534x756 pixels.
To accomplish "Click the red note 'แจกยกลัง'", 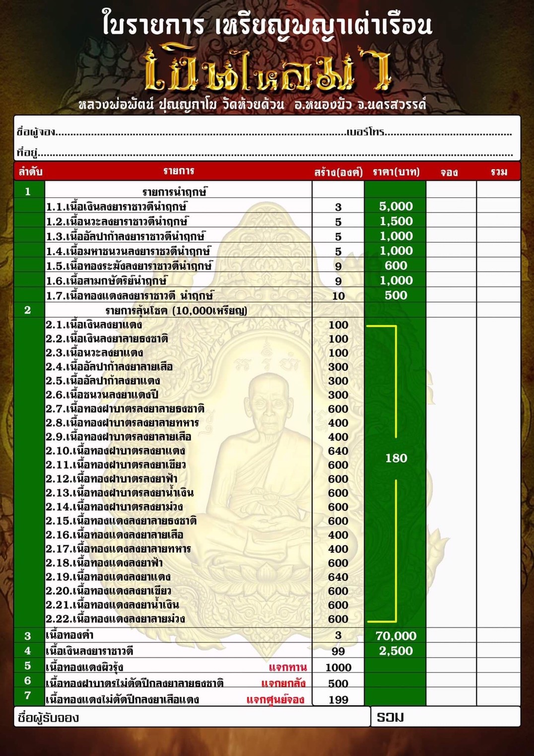I will click(283, 683).
